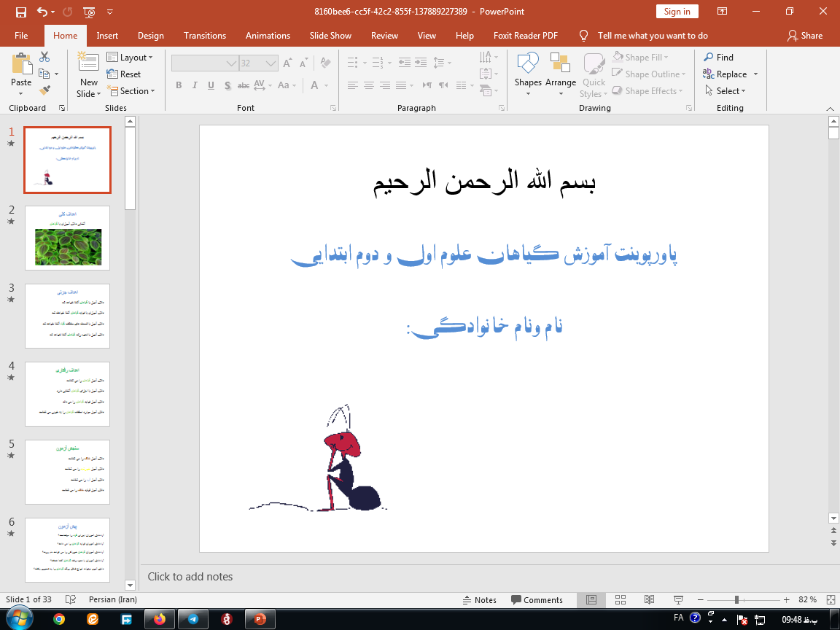Toggle the Notes pane in status bar
This screenshot has height=630, width=840.
[x=480, y=600]
